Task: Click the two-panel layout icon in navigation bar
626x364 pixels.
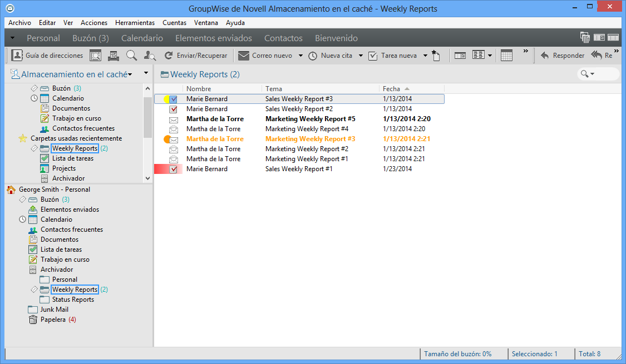Action: tap(599, 37)
